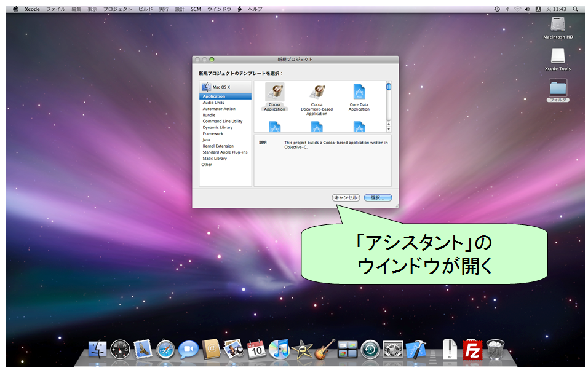This screenshot has height=370, width=588.
Task: Click the Mac OS X category header
Action: (225, 87)
